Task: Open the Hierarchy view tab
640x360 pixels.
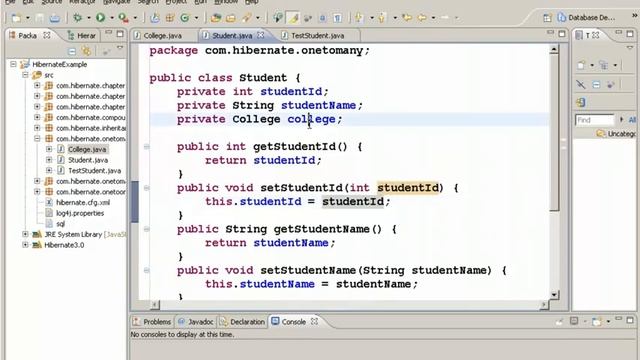Action: coord(82,36)
